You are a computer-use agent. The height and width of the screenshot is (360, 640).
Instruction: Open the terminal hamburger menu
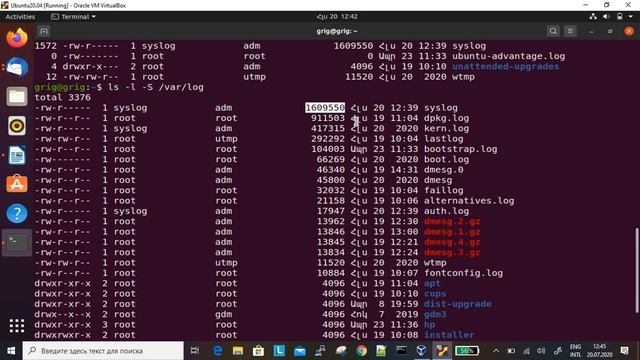570,31
